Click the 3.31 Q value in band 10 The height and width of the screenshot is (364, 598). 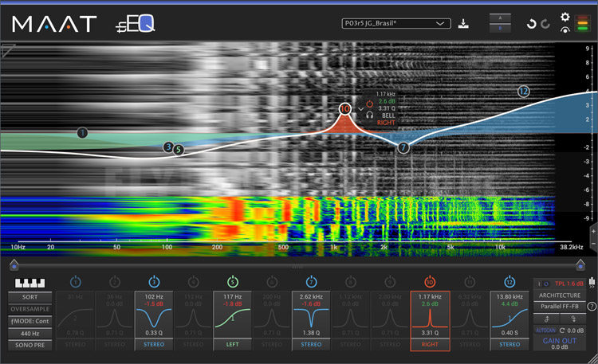coord(430,333)
